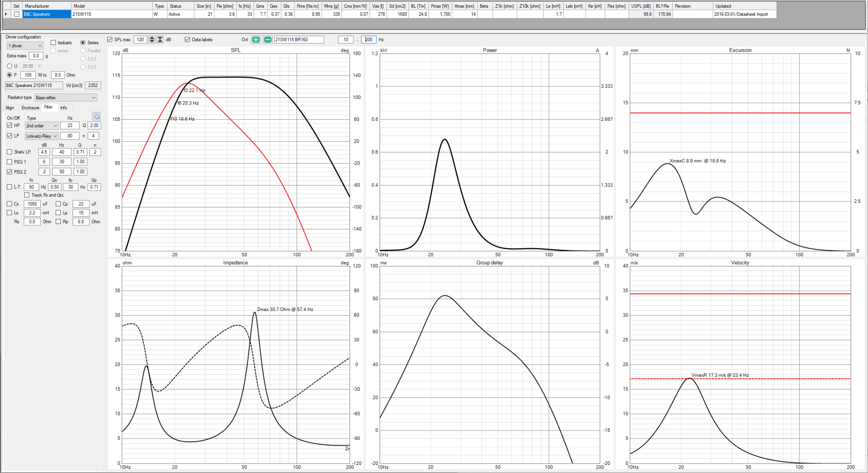Open the 1 driver dropdown
Image resolution: width=868 pixels, height=473 pixels.
(25, 46)
